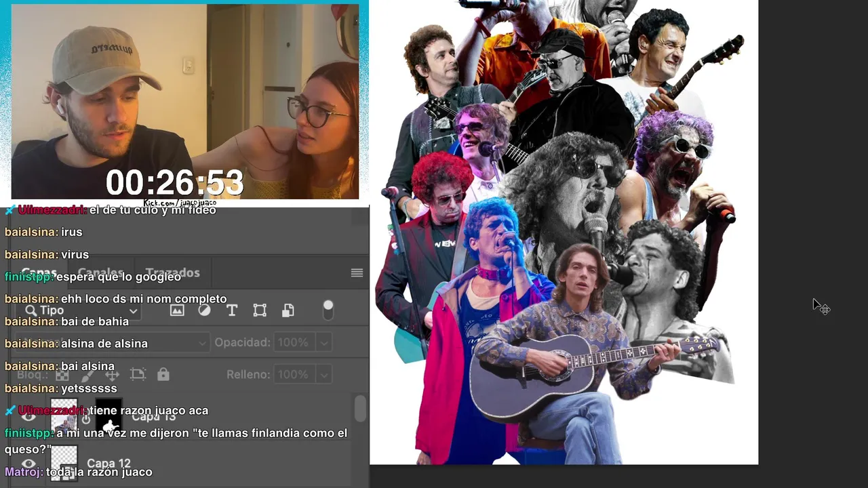Select the black layer mask thumbnail of Capa 13
Viewport: 868px width, 488px height.
(109, 417)
